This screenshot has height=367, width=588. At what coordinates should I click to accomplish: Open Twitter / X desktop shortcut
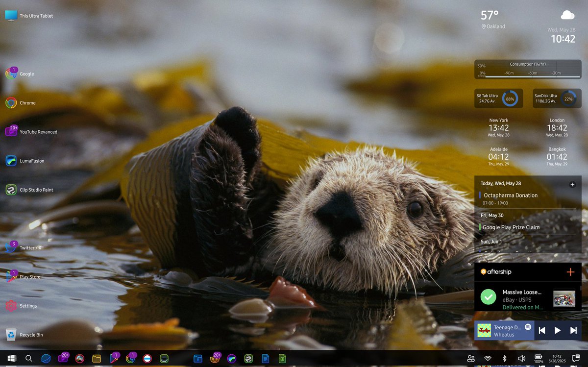pyautogui.click(x=24, y=247)
